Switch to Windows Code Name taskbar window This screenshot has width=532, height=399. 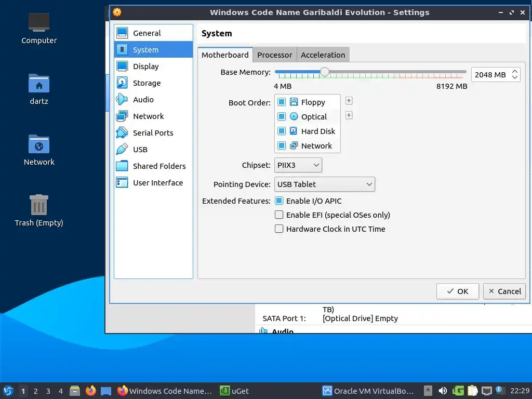click(165, 391)
